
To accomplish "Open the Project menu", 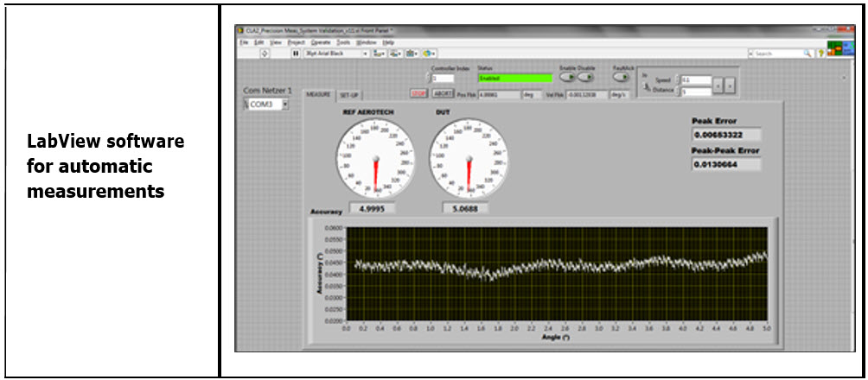I will pyautogui.click(x=297, y=42).
